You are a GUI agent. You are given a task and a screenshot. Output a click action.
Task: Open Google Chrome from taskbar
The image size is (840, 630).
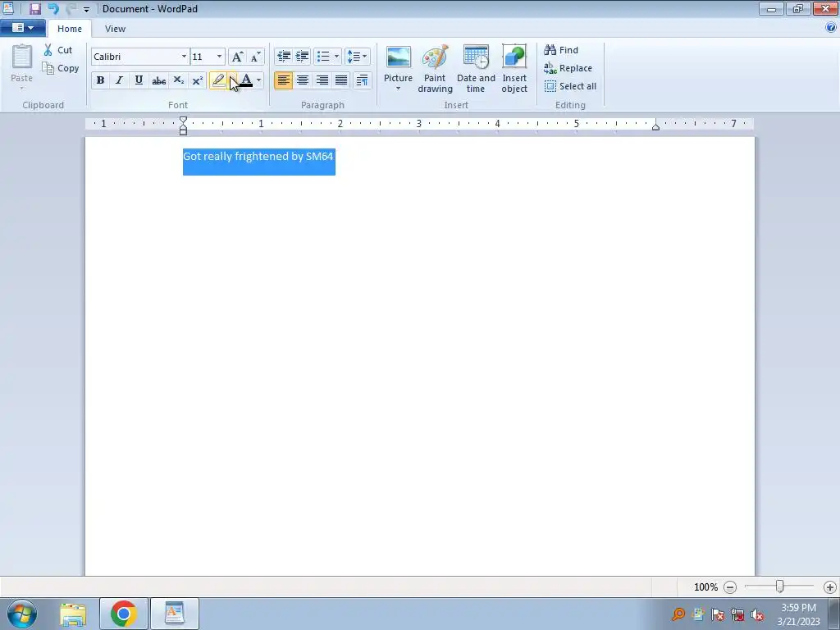[x=124, y=614]
